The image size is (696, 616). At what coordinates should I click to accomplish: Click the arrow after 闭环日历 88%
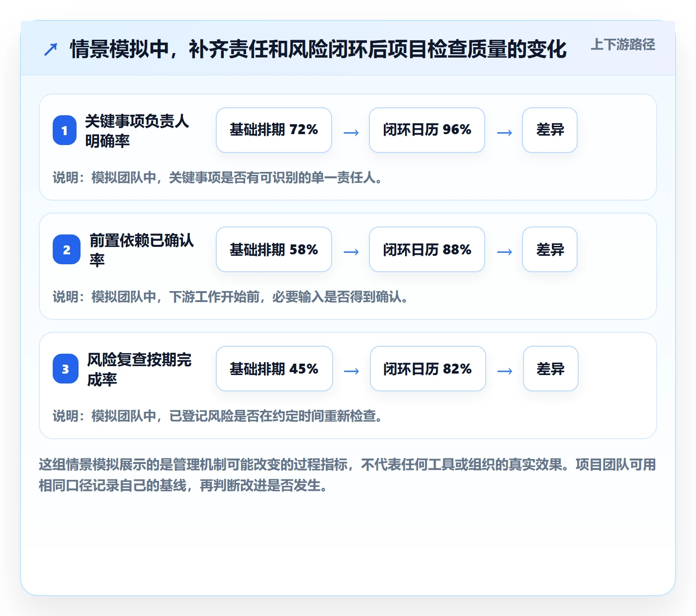pyautogui.click(x=505, y=252)
